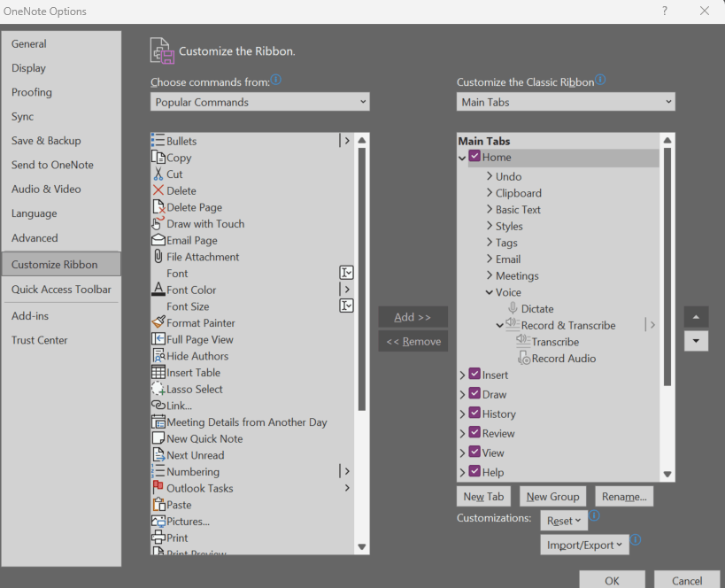Select the Font Color icon

tap(158, 290)
